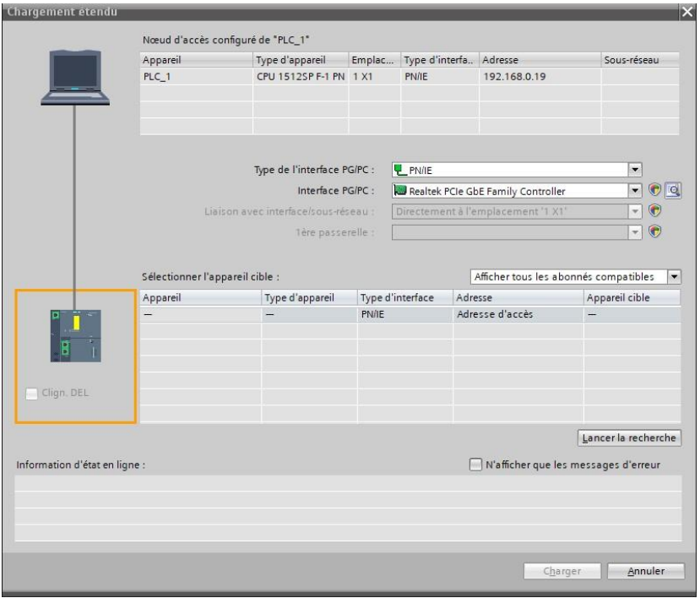Click Type d'interface header in target table
Image resolution: width=700 pixels, height=598 pixels.
point(405,298)
